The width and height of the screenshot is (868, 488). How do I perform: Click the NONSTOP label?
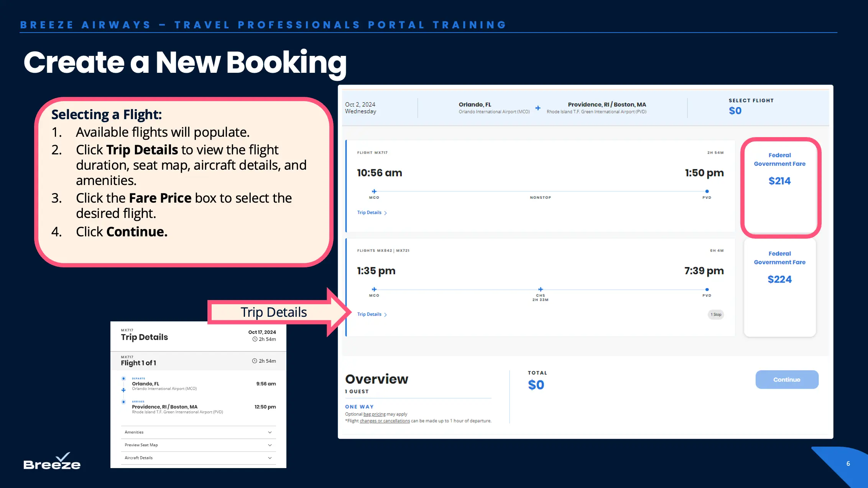click(541, 198)
